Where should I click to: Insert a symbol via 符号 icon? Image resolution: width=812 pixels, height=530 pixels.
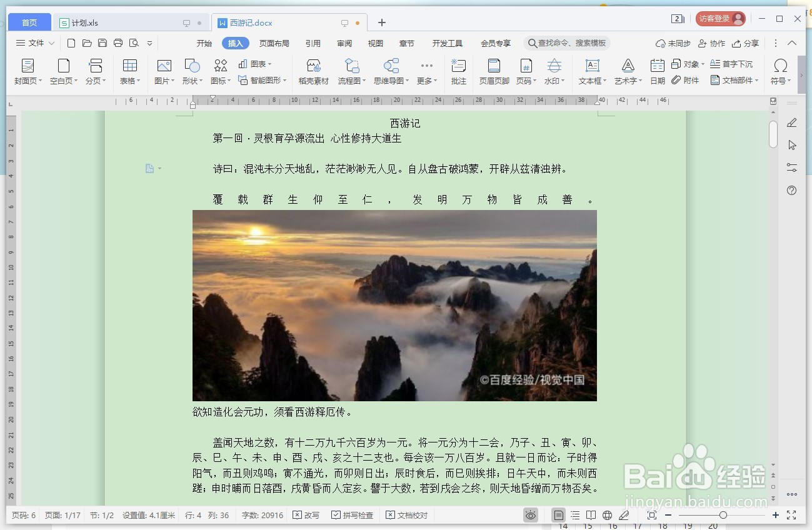coord(780,66)
